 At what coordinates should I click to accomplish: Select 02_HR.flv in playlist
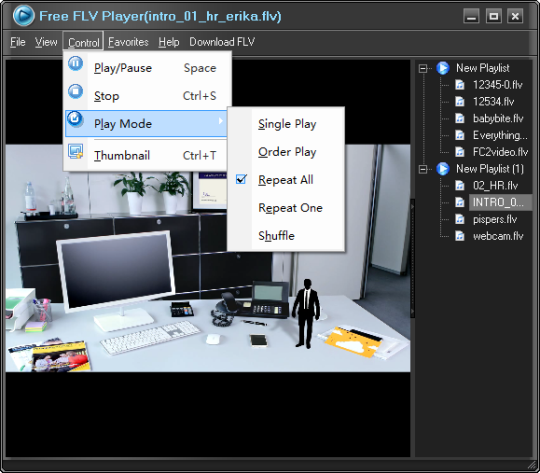tap(495, 186)
